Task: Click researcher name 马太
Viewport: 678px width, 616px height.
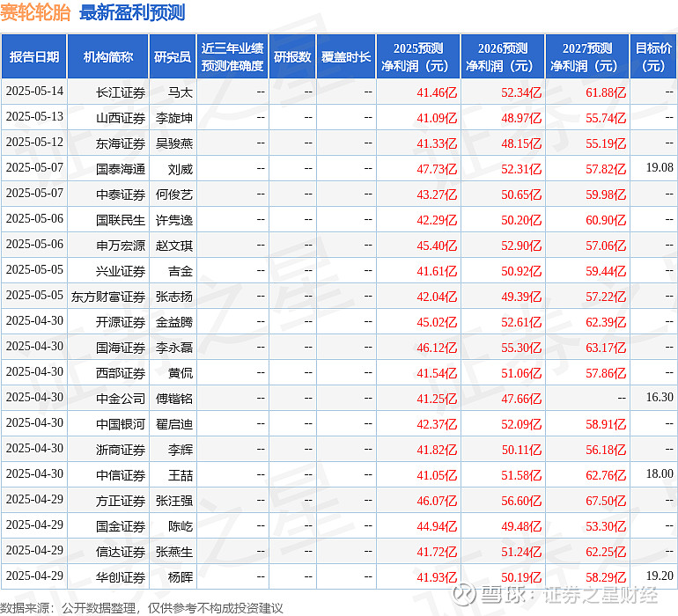Action: 181,92
